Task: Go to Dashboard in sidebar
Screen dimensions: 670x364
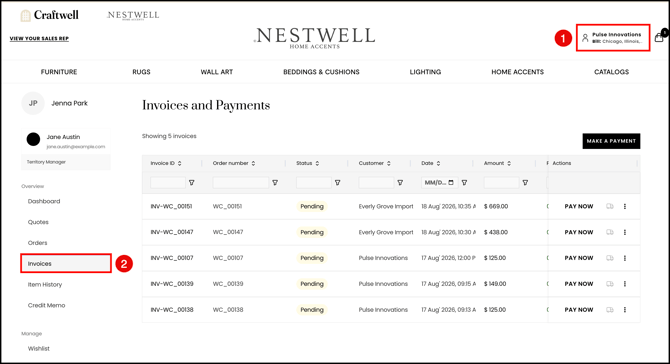Action: coord(44,201)
